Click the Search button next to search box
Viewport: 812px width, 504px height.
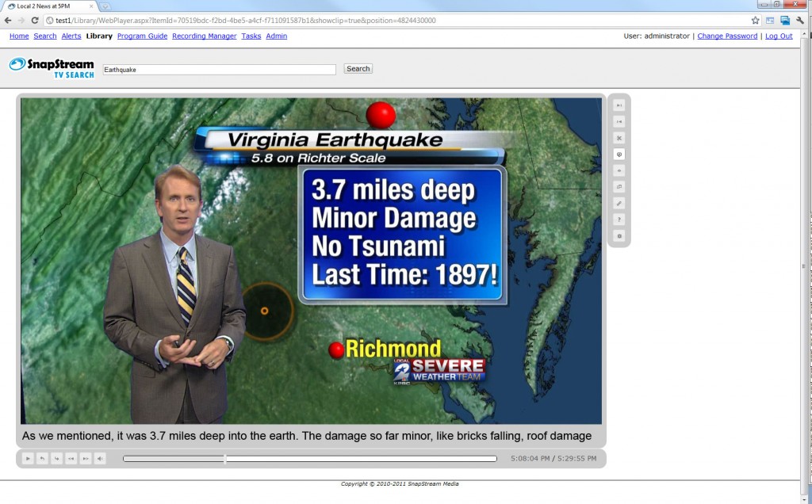click(358, 69)
